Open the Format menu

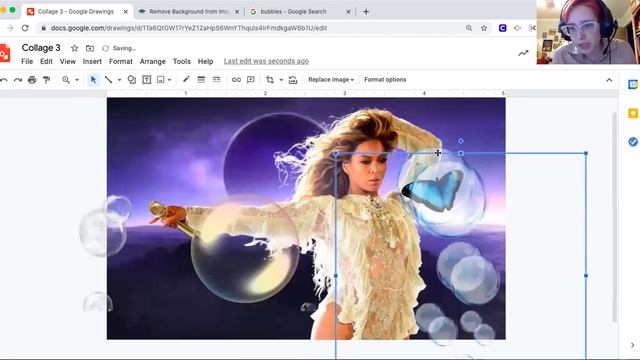121,61
